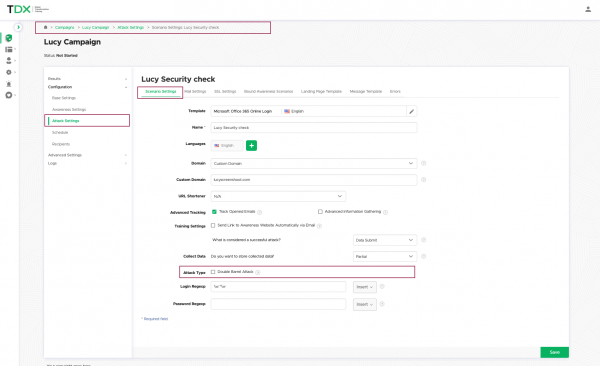Open the gear settings icon in the sidebar
Screen dimensions: 600x366
pos(9,72)
